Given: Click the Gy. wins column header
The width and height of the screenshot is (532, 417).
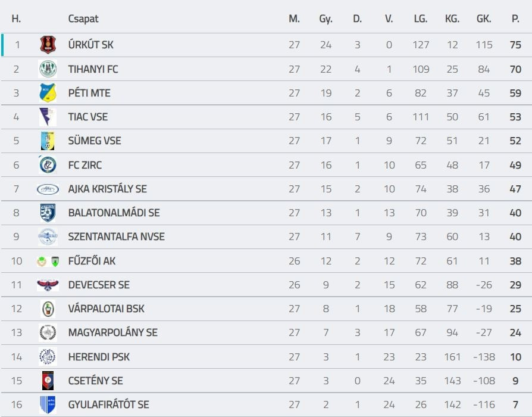Looking at the screenshot, I should (x=326, y=18).
